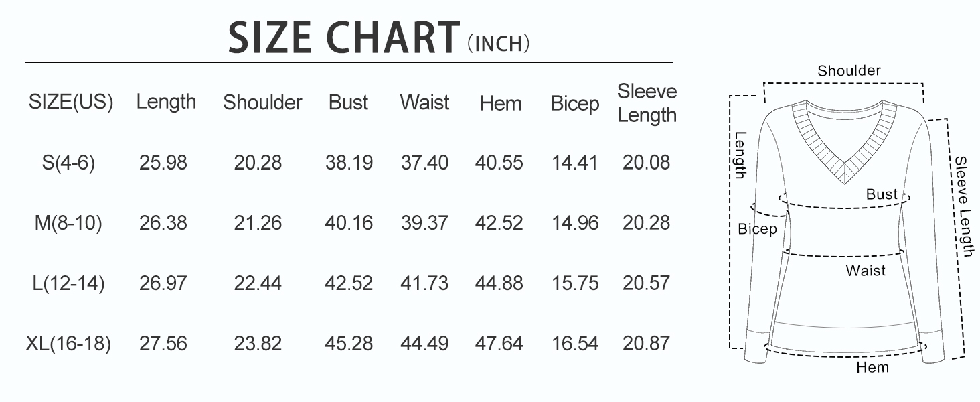The image size is (980, 402).
Task: Click the Waist label on the sweater diagram
Action: (866, 271)
